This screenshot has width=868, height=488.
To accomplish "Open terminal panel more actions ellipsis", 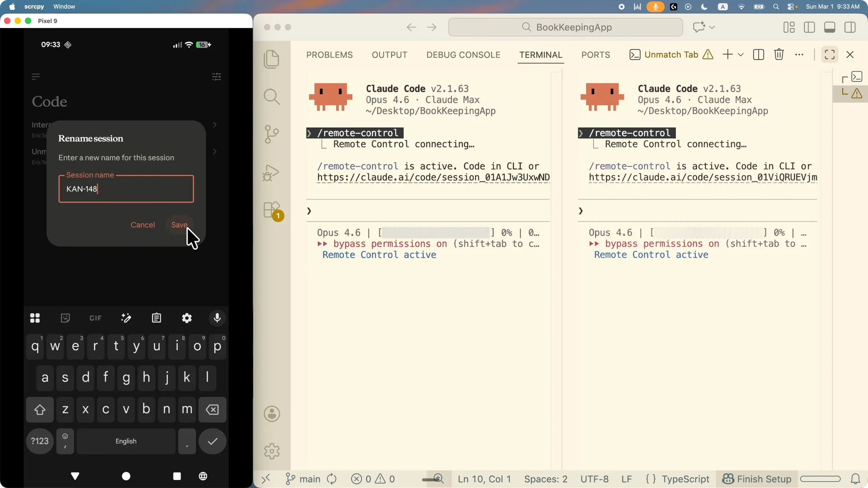I will [799, 55].
